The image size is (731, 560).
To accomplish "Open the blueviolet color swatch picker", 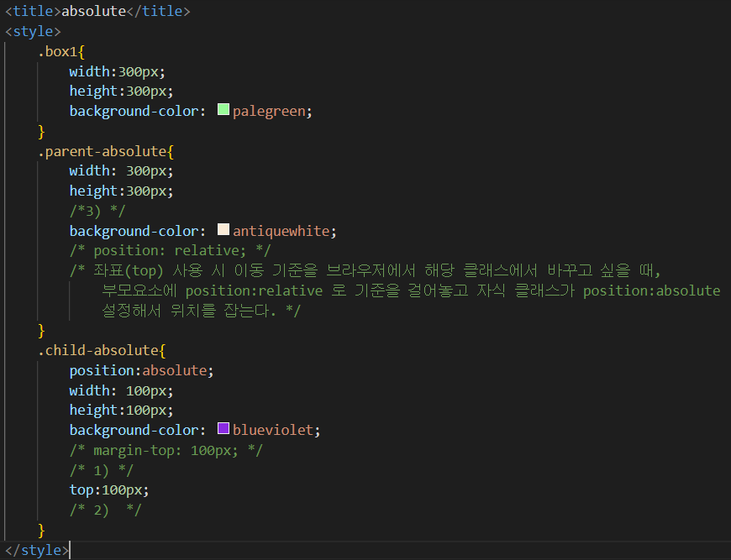I will [224, 429].
